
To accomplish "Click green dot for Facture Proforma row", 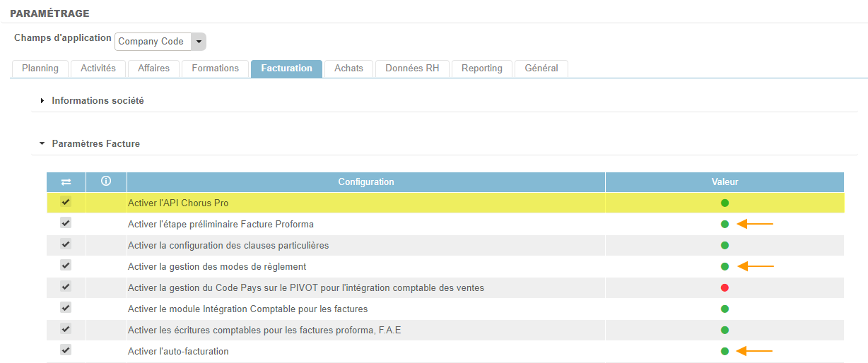I will coord(725,225).
